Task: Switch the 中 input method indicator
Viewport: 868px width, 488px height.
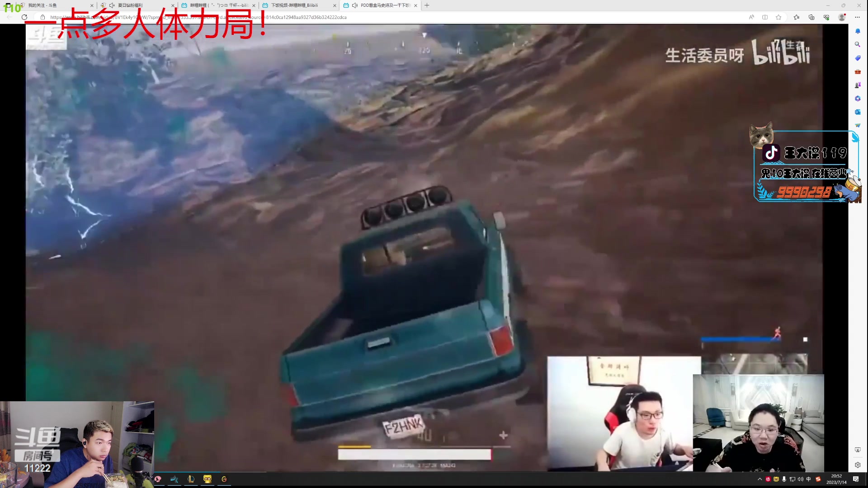Action: click(808, 479)
